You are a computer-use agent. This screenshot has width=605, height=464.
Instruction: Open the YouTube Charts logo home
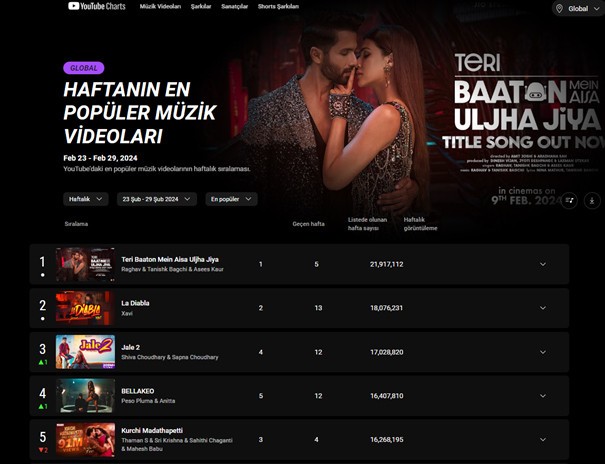97,6
